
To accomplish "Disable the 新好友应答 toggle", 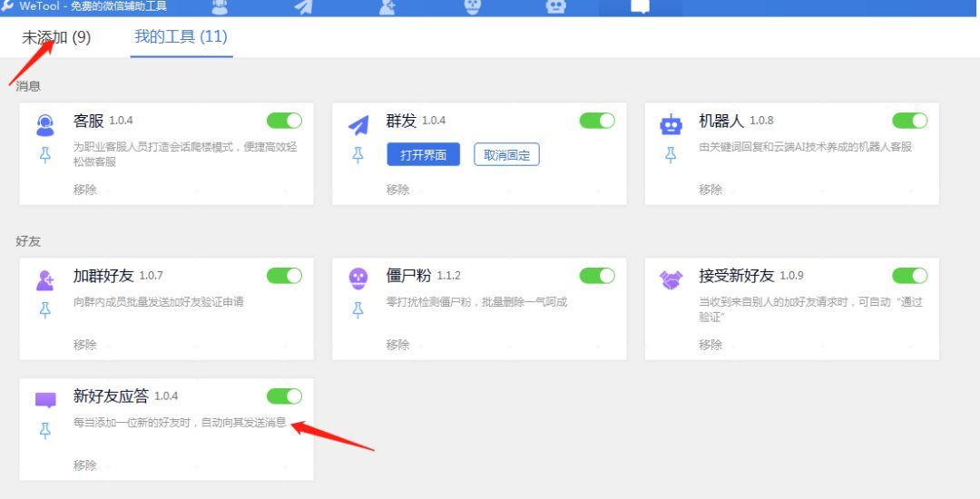I will [x=284, y=396].
